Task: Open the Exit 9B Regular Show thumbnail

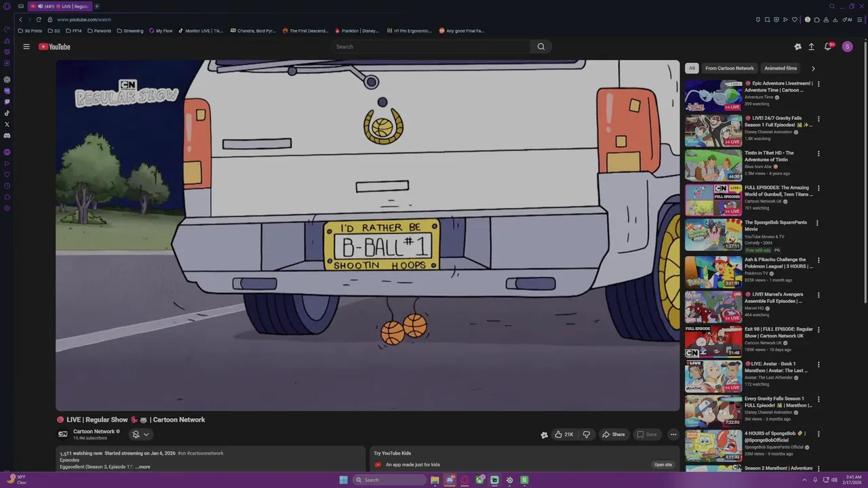Action: 713,341
